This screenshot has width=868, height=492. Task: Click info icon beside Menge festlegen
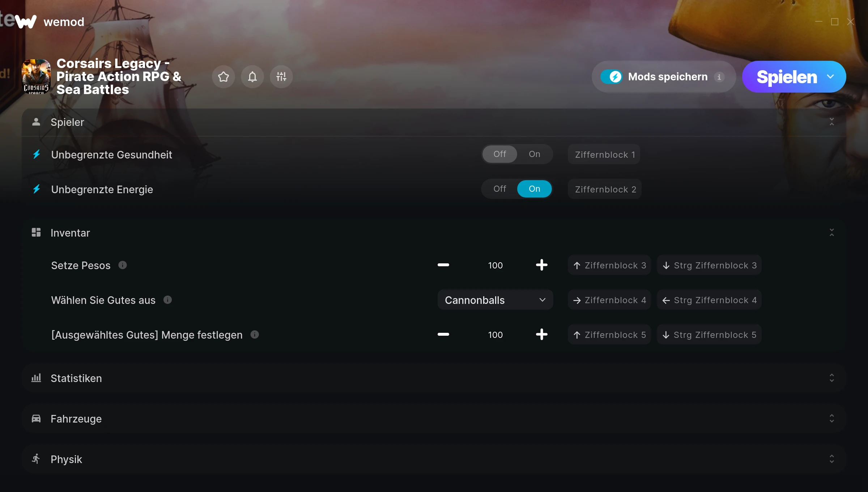pyautogui.click(x=255, y=335)
